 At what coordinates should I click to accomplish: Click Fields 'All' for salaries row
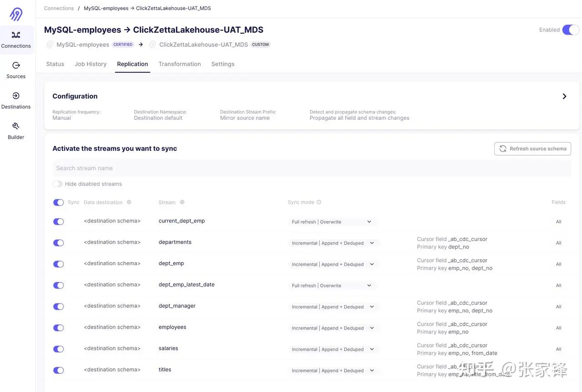coord(559,349)
